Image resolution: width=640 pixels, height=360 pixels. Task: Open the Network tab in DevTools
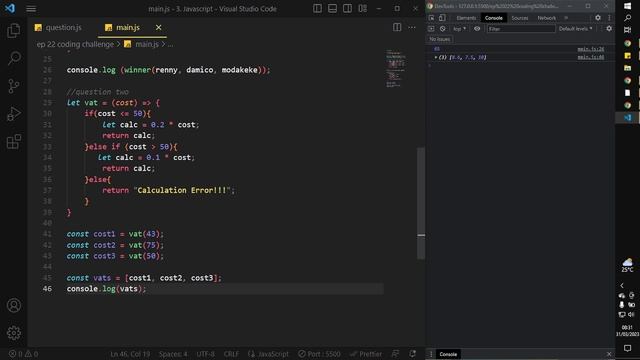(547, 18)
